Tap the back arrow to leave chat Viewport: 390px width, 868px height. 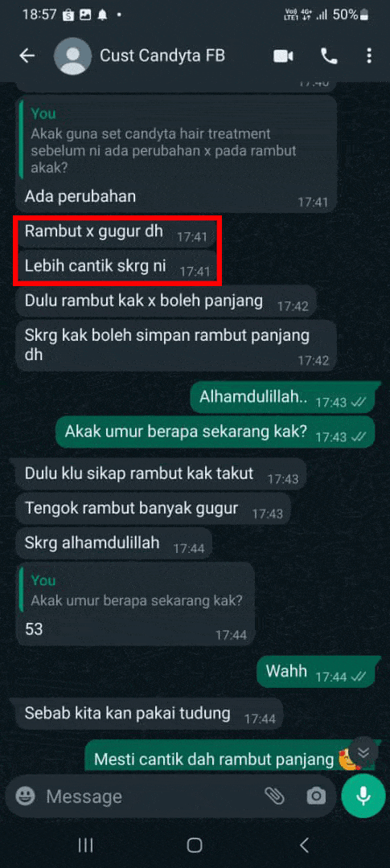(27, 55)
